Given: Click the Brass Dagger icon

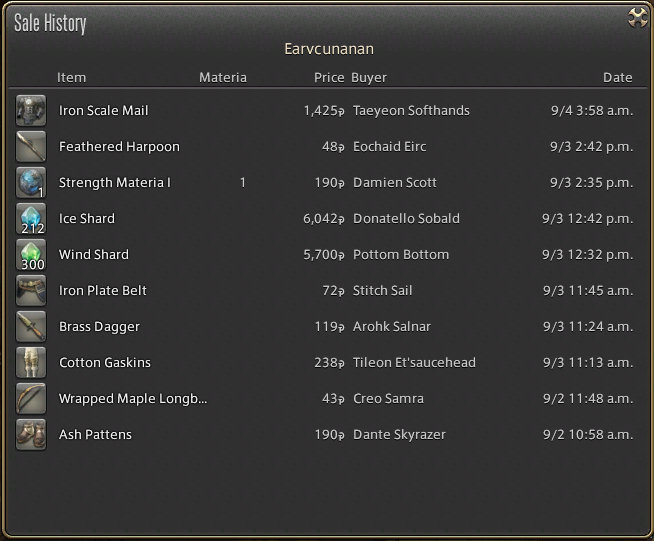Looking at the screenshot, I should (31, 327).
